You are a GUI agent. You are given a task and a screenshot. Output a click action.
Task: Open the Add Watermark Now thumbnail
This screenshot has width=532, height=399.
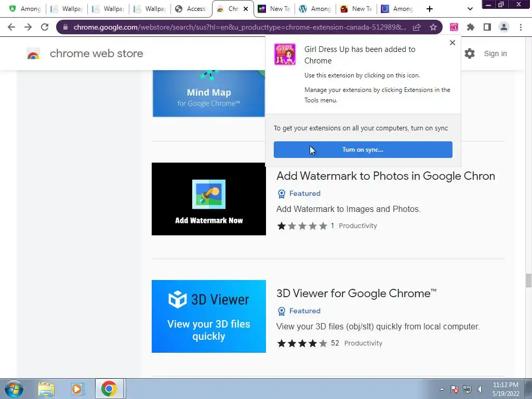point(209,199)
